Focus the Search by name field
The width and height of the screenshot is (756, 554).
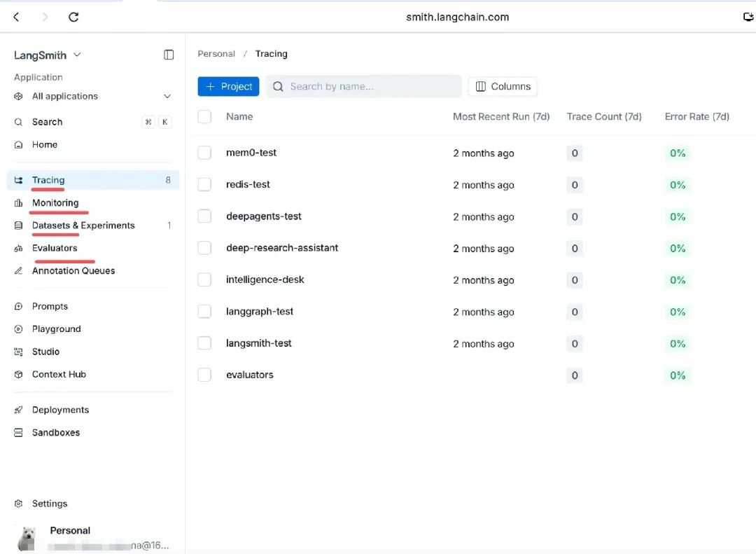pos(364,86)
